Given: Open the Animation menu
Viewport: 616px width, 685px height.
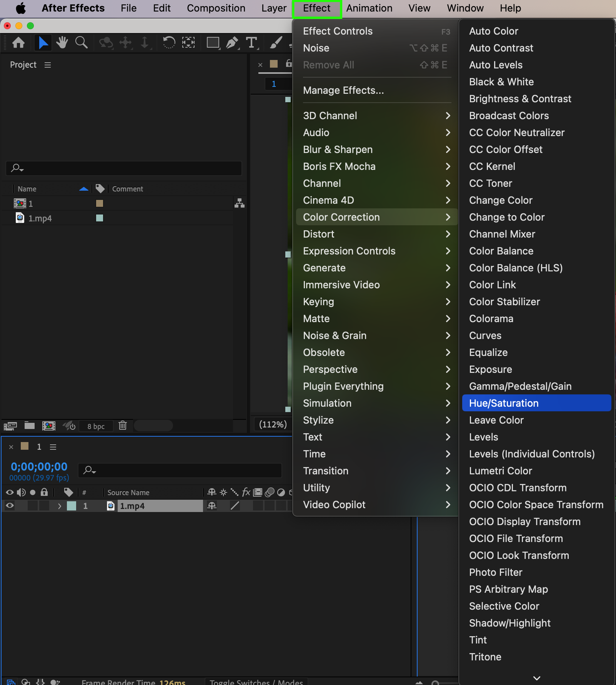Looking at the screenshot, I should [369, 8].
